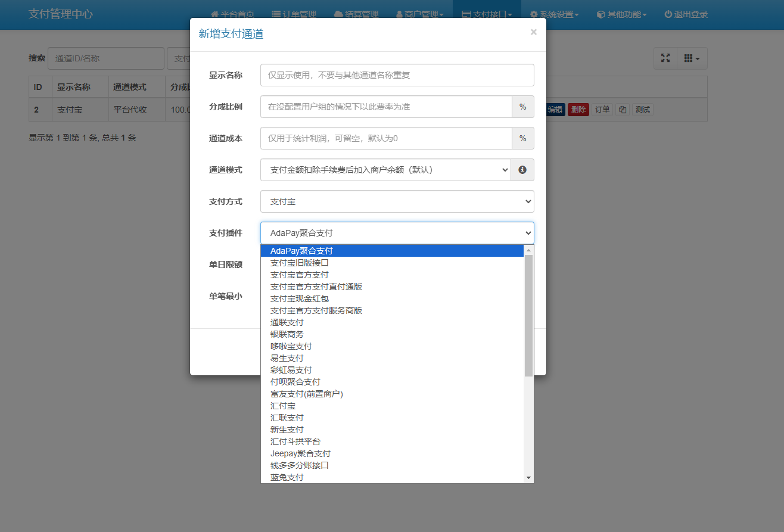Click the copy icon in the row actions
The height and width of the screenshot is (532, 784).
[x=622, y=110]
